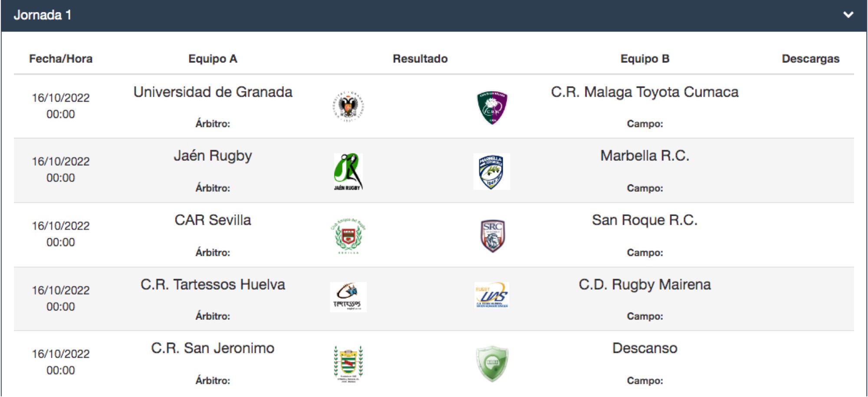The image size is (868, 397).
Task: Click the Fecha/Hora column header
Action: point(61,59)
